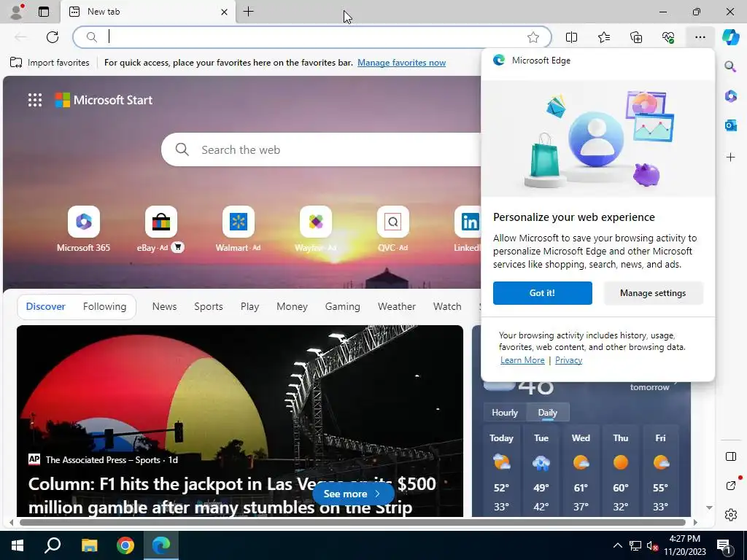Open the QVC quick link tile
The height and width of the screenshot is (560, 747).
(x=392, y=222)
